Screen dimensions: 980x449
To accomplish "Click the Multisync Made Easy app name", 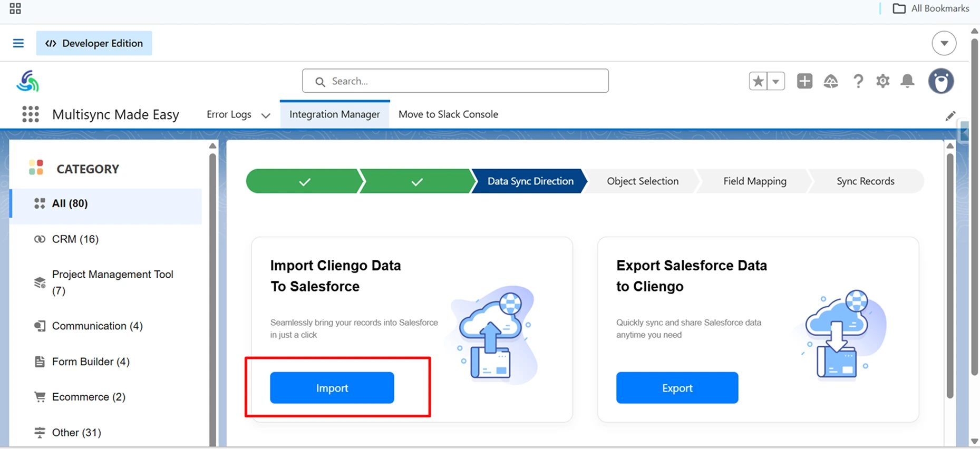I will click(x=116, y=114).
